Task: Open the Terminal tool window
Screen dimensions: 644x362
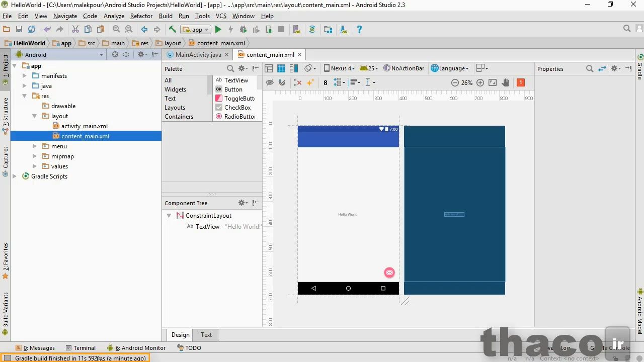Action: pos(80,348)
